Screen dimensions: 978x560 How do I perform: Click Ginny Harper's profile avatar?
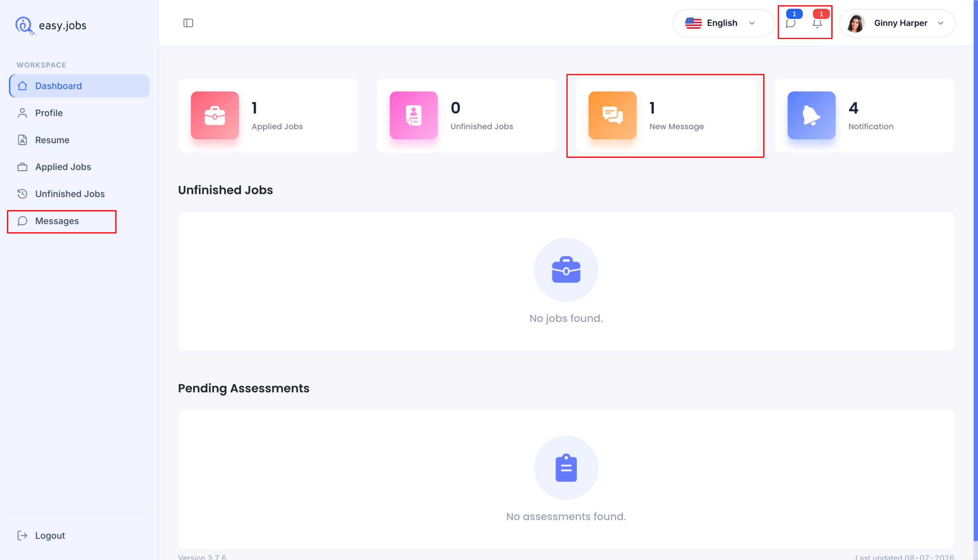coord(855,23)
